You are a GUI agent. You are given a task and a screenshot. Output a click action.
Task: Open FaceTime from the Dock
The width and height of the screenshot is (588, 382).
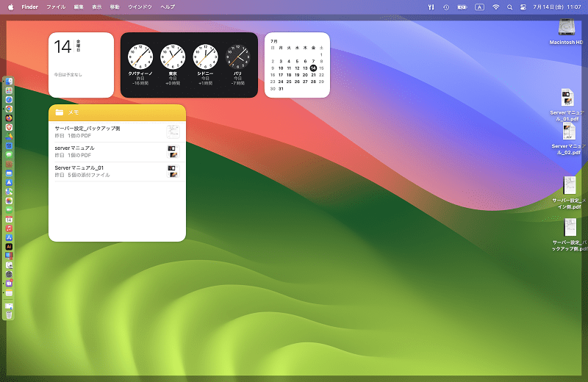9,210
